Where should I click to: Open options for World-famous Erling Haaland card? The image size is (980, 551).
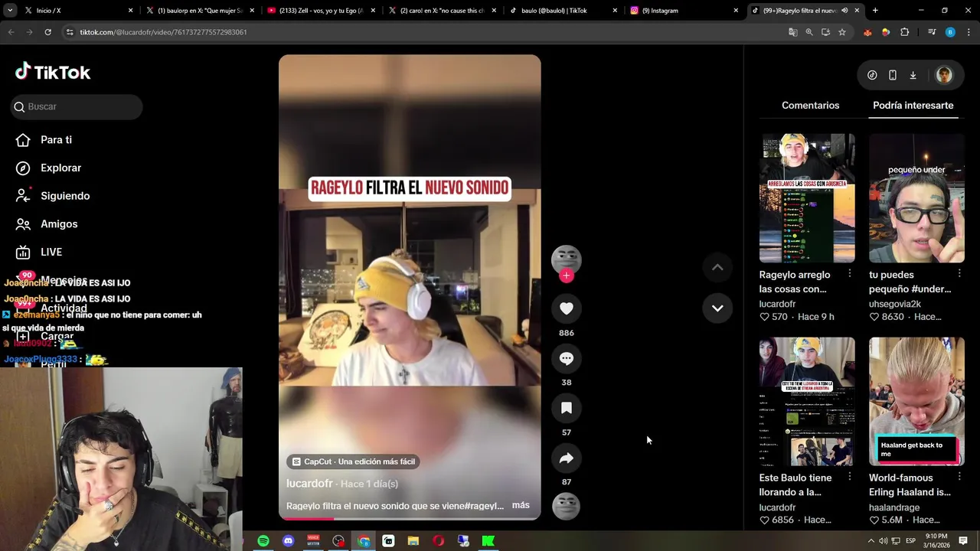(x=959, y=477)
